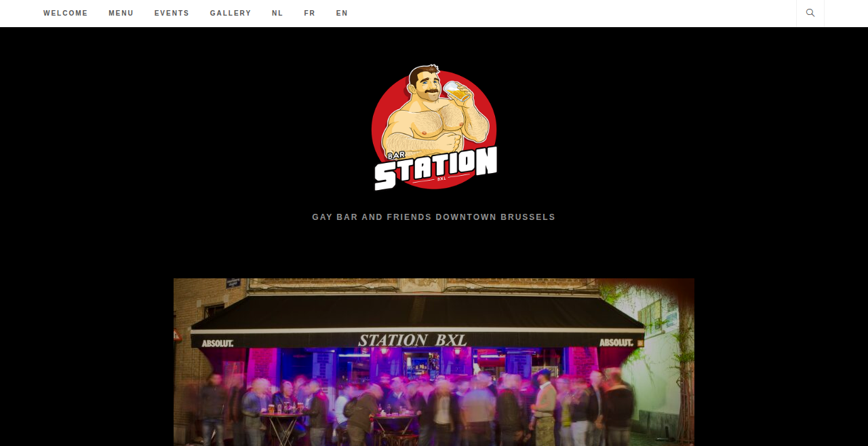Click the Station BXL storefront photo
Image resolution: width=868 pixels, height=446 pixels.
tap(434, 362)
